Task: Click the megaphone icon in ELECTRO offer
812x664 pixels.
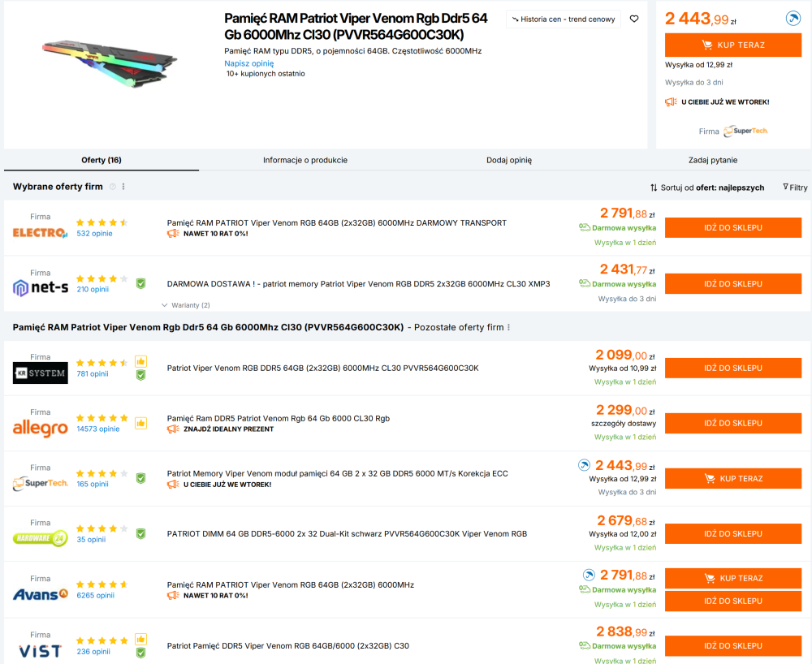Action: (172, 234)
